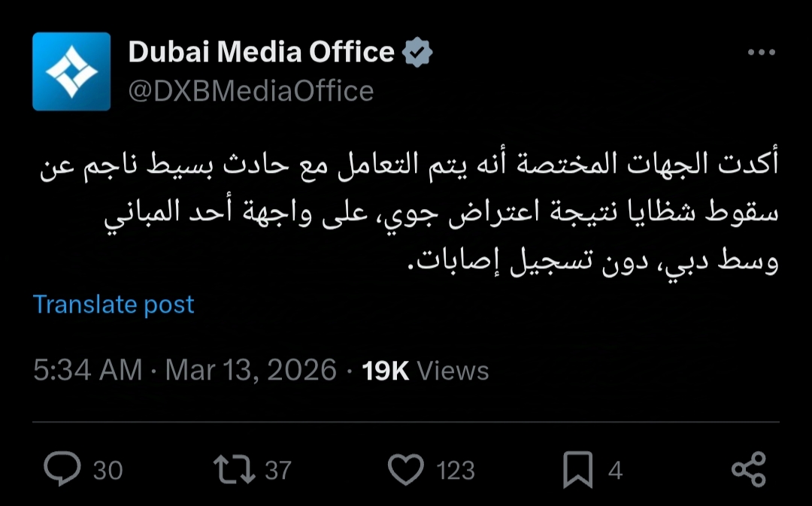Open the @DXBMediaOffice handle
The width and height of the screenshot is (812, 506).
click(x=251, y=91)
